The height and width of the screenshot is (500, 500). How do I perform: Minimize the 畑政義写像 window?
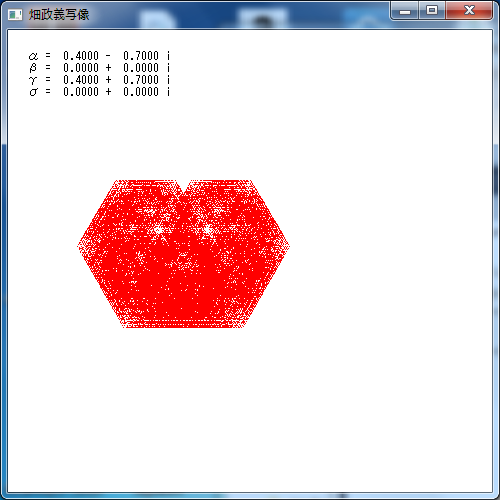pos(405,11)
